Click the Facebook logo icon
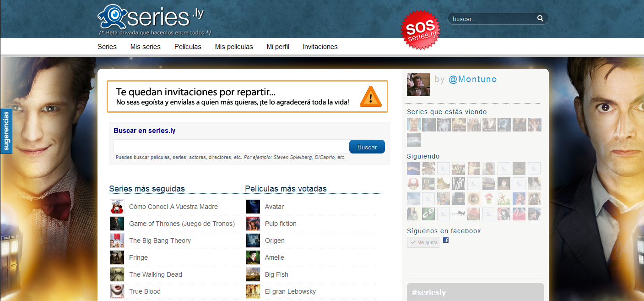This screenshot has height=301, width=644. click(446, 240)
